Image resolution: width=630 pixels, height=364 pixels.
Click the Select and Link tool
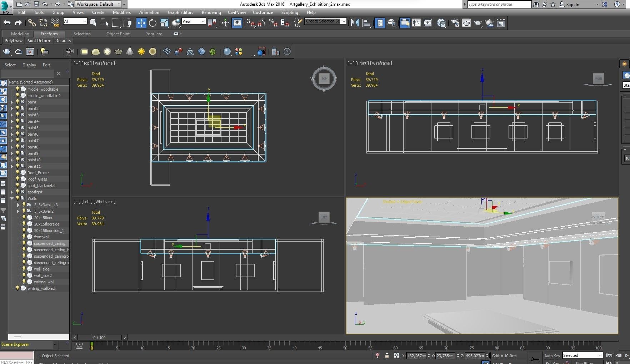[x=32, y=23]
